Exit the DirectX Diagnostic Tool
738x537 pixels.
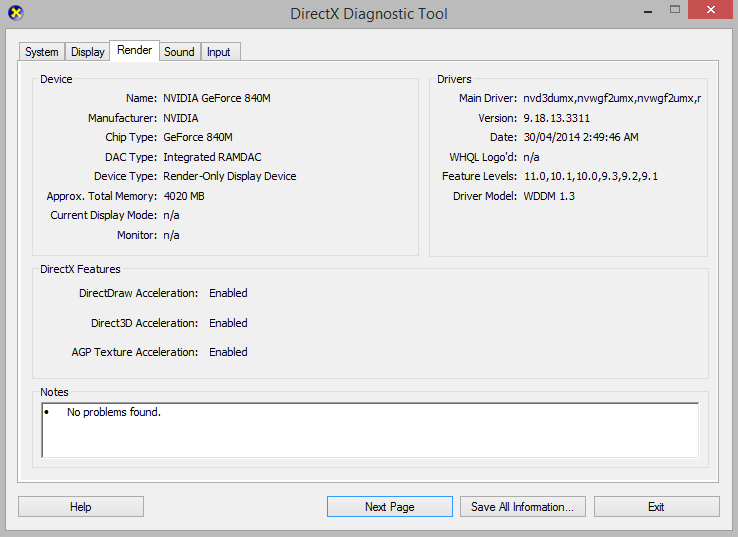(656, 507)
